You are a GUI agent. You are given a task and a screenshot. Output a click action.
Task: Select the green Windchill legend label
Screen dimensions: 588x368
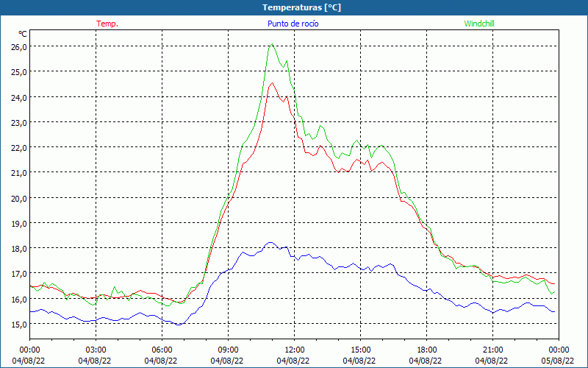click(479, 24)
